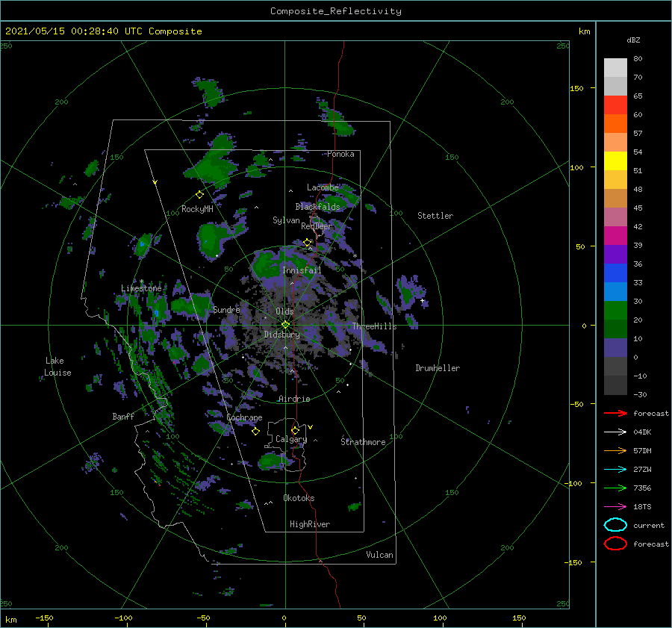Click the Blackfalds label
The image size is (672, 628).
click(x=317, y=207)
